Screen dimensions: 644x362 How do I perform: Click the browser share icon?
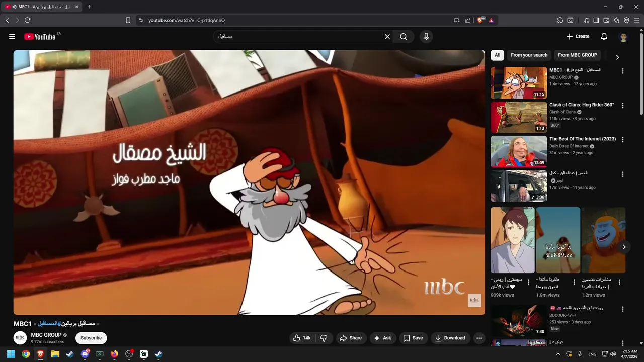468,20
